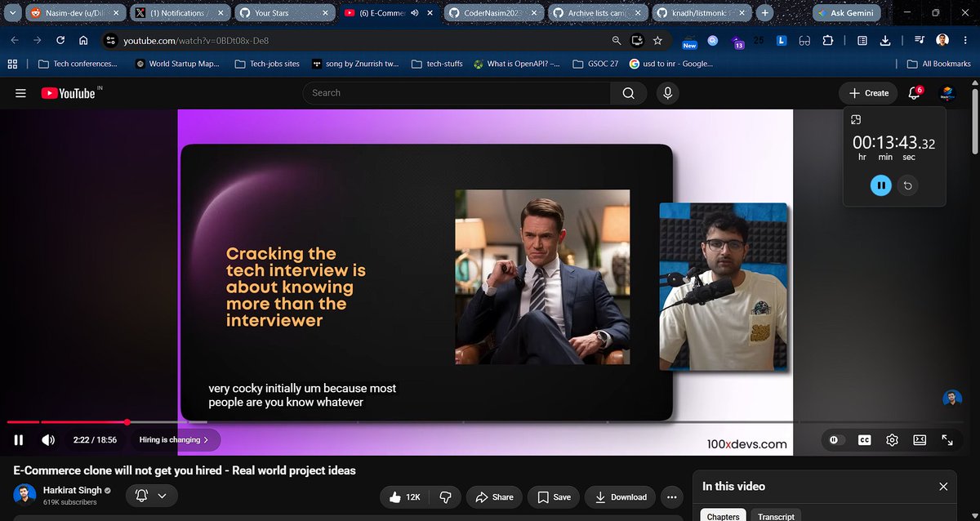Open more actions ellipsis below video

(x=671, y=497)
